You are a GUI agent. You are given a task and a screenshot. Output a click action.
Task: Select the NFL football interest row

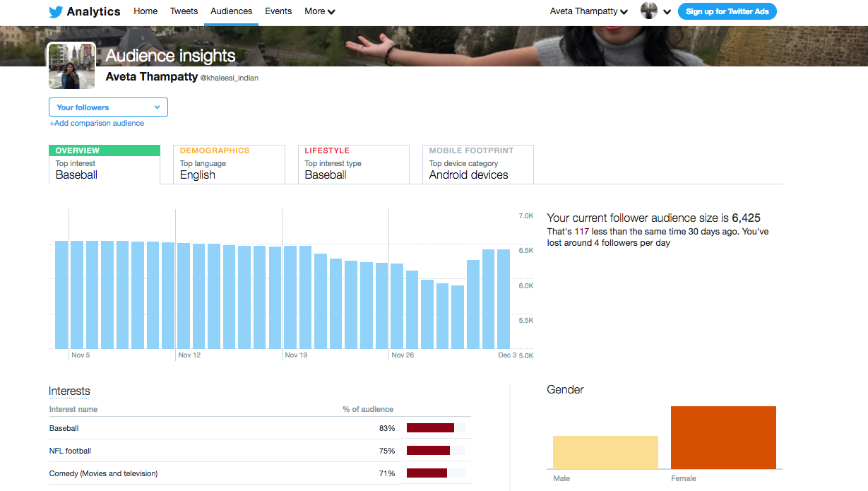click(x=260, y=451)
